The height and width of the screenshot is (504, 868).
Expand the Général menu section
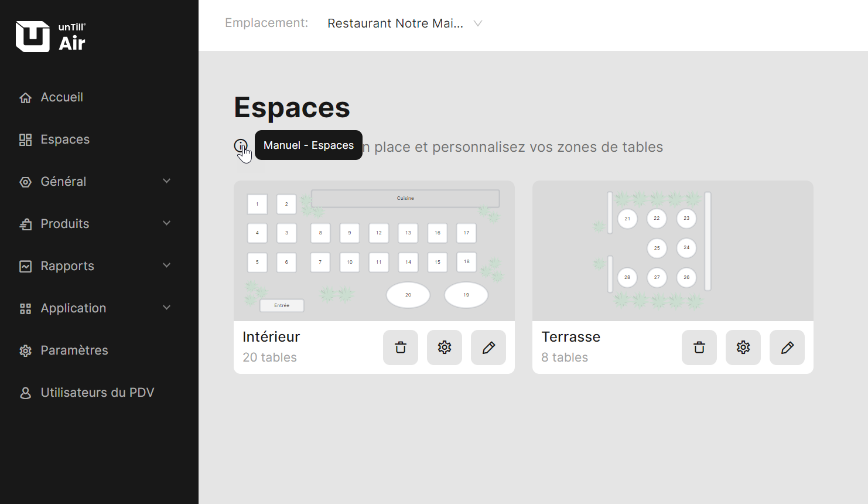click(x=95, y=182)
